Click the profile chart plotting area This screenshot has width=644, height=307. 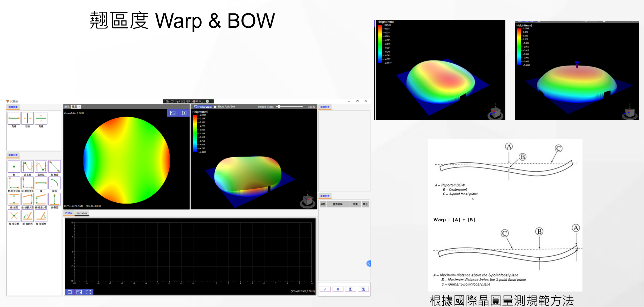193,252
